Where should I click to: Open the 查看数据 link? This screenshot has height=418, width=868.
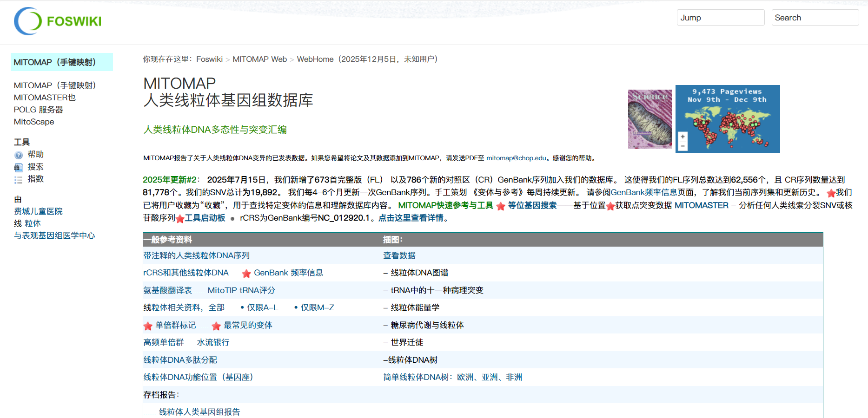coord(399,255)
